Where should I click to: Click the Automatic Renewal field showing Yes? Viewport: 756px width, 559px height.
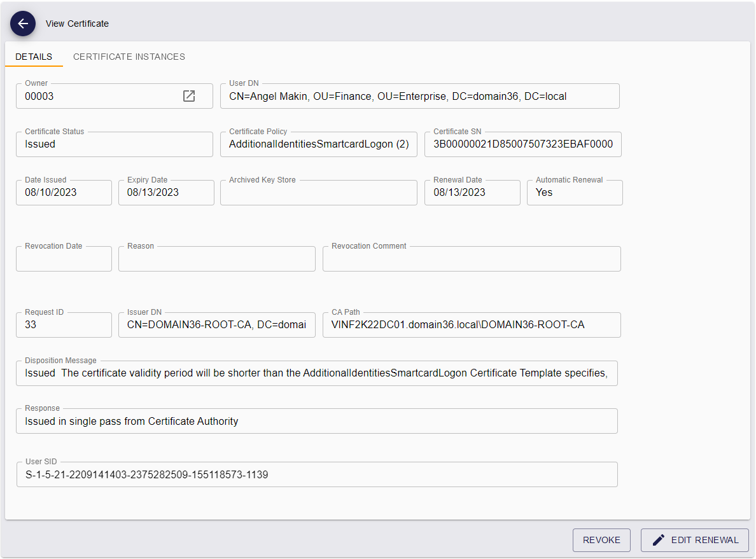pyautogui.click(x=574, y=192)
